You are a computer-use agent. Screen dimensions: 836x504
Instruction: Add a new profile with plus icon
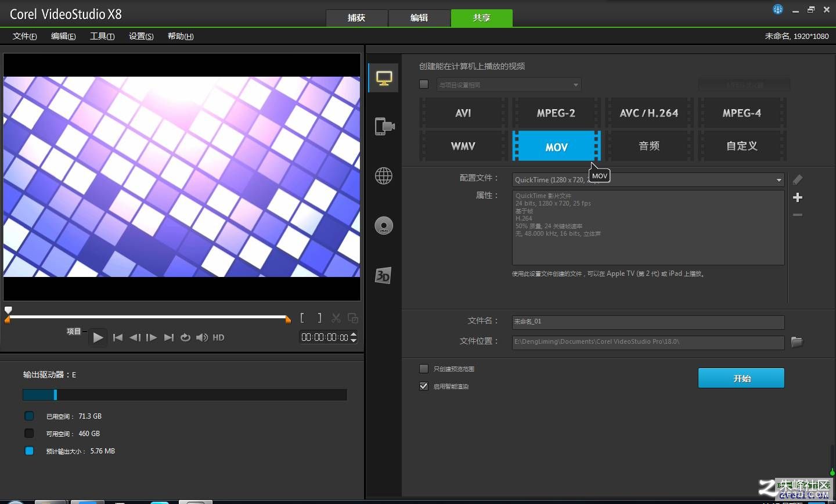pyautogui.click(x=798, y=197)
